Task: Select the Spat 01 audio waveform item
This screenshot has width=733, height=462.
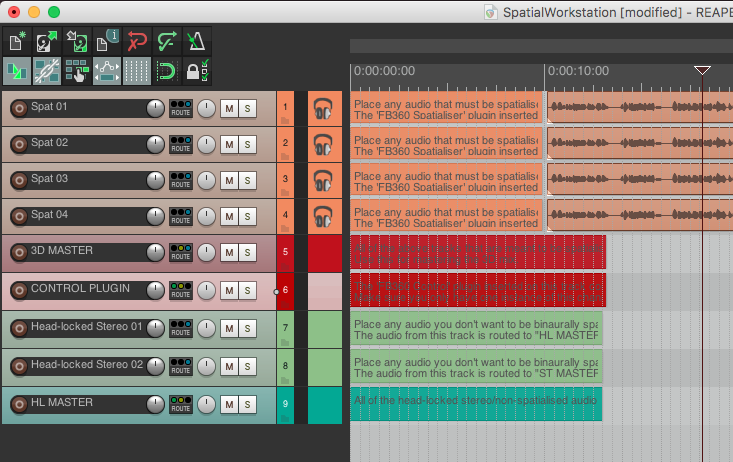Action: pyautogui.click(x=640, y=108)
